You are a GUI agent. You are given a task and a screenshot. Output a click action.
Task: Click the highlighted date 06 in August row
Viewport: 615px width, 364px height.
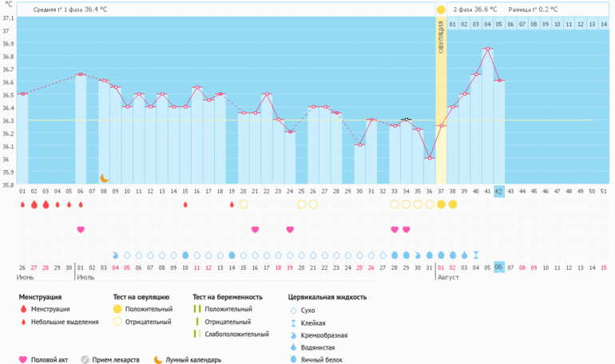pos(499,267)
